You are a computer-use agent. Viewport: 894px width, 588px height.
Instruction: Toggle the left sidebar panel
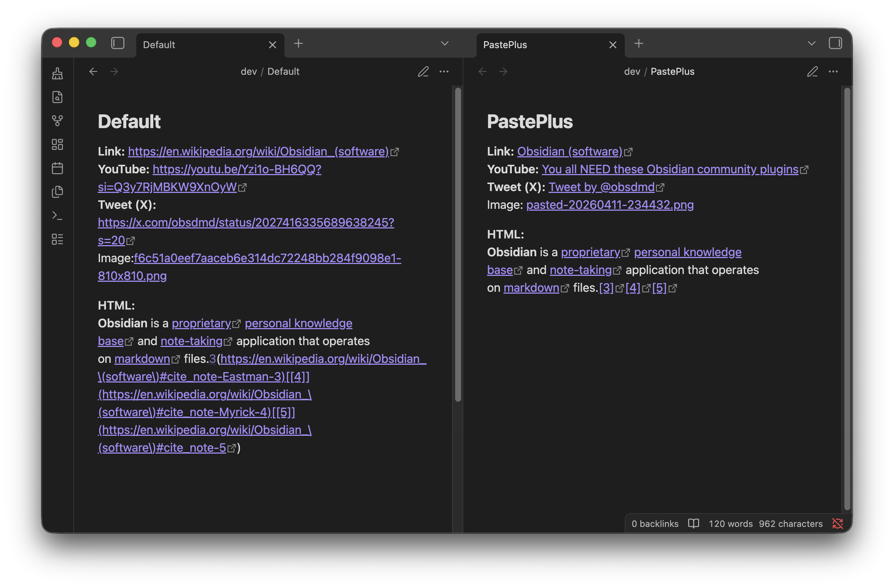click(x=117, y=43)
